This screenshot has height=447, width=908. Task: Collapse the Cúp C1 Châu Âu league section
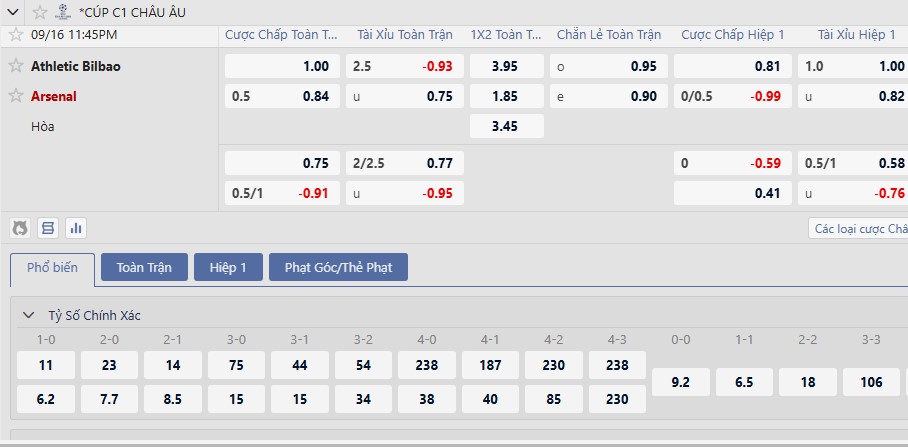click(12, 12)
